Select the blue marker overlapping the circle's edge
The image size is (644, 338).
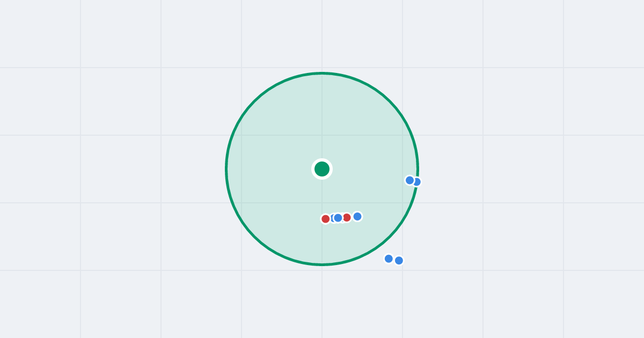point(416,182)
